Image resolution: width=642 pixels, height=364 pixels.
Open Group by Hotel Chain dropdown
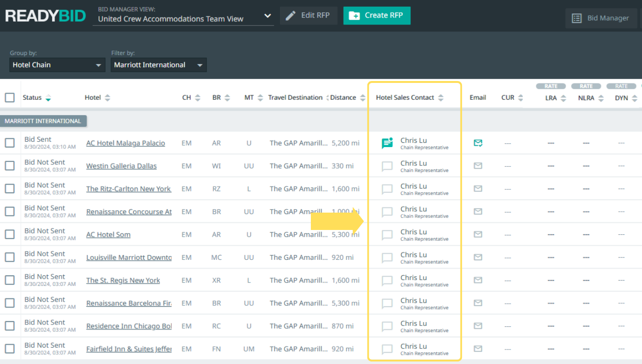57,65
